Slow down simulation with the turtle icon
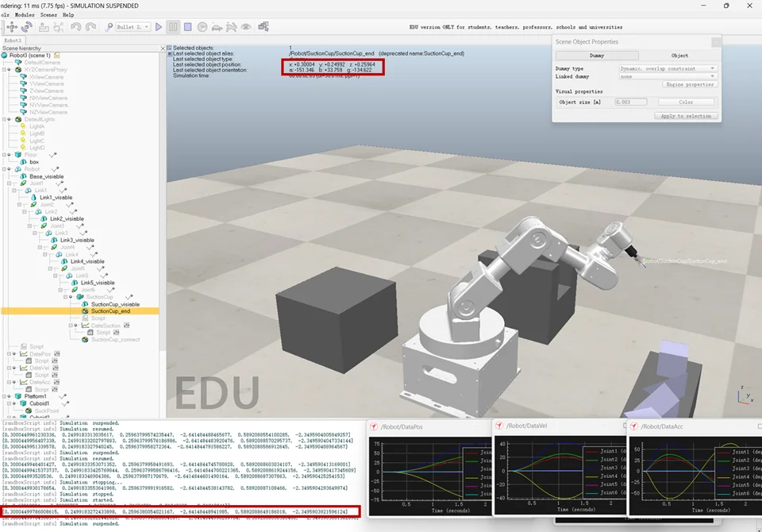Screen dimensions: 762x532 click(217, 27)
